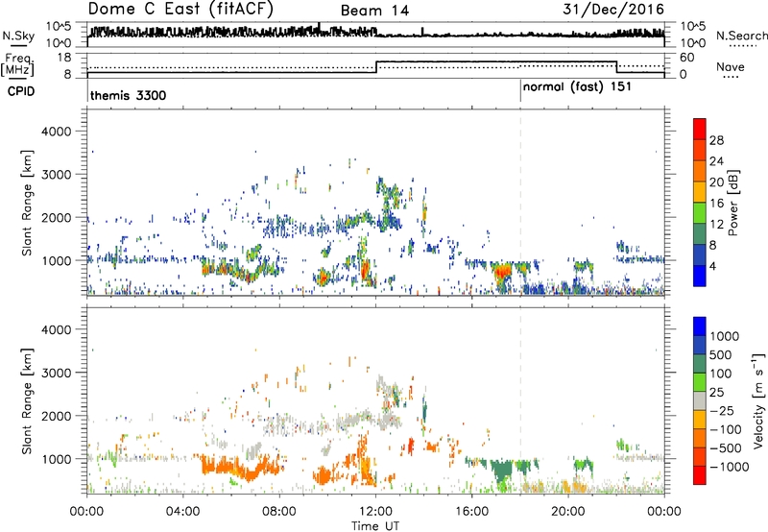Screen dimensions: 768x532
Task: Click the 500 label on Velocity colorbar
Action: 723,355
